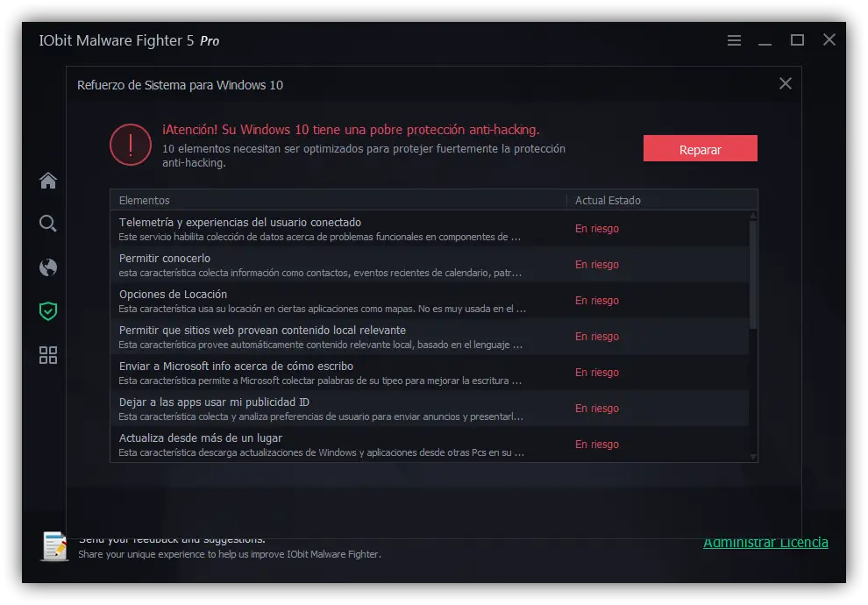The height and width of the screenshot is (605, 868).
Task: Click 'En riesgo' for Dejar a las apps row
Action: [x=597, y=409]
